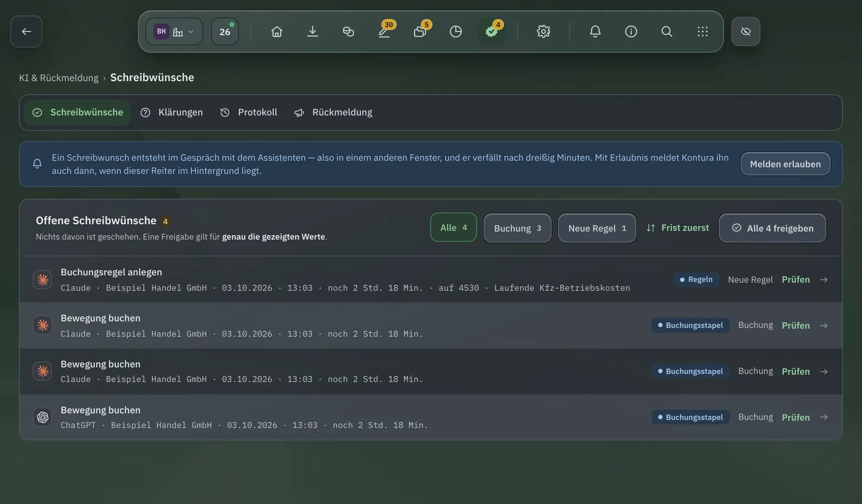Open the home icon in the top toolbar
Screen dimensions: 862x504
(277, 31)
